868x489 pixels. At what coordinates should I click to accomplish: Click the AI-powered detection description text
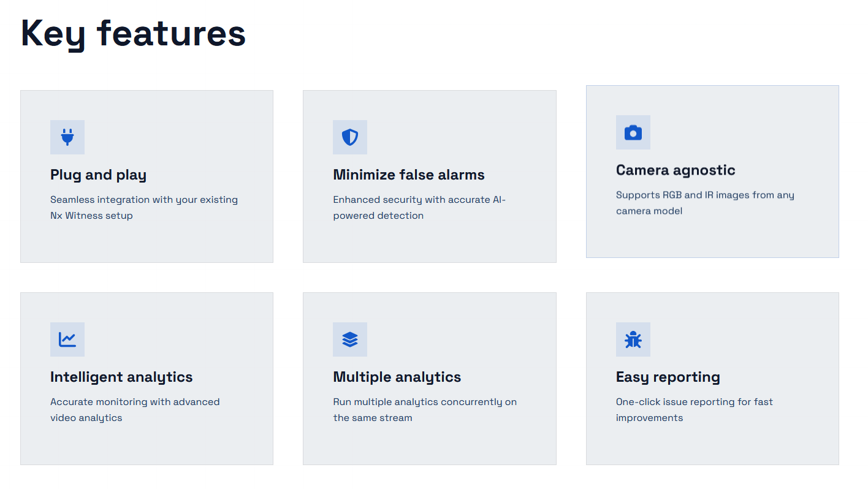point(419,208)
